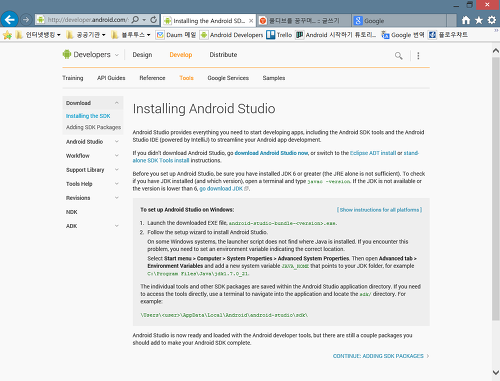Open the Daum mail bookmark

coord(176,35)
